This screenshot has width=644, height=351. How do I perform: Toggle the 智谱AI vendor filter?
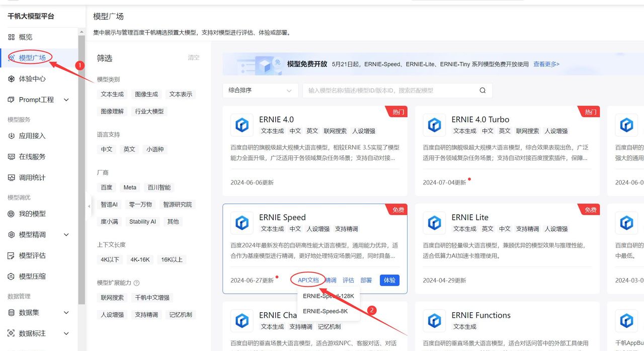(109, 205)
